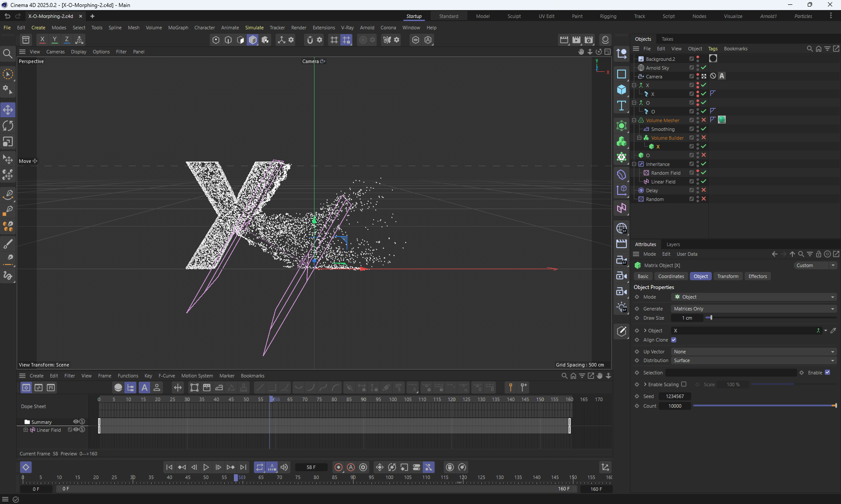Open the render settings icon

click(x=589, y=40)
